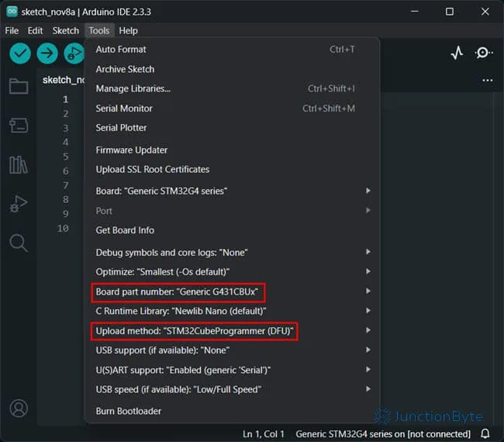Maximize the Arduino IDE window
Viewport: 504px width, 442px height.
pyautogui.click(x=450, y=12)
